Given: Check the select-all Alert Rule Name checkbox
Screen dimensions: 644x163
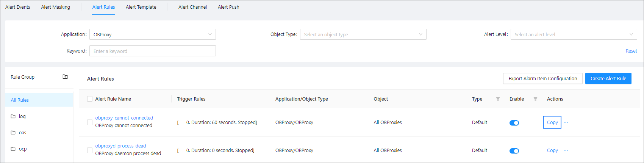Looking at the screenshot, I should 90,99.
